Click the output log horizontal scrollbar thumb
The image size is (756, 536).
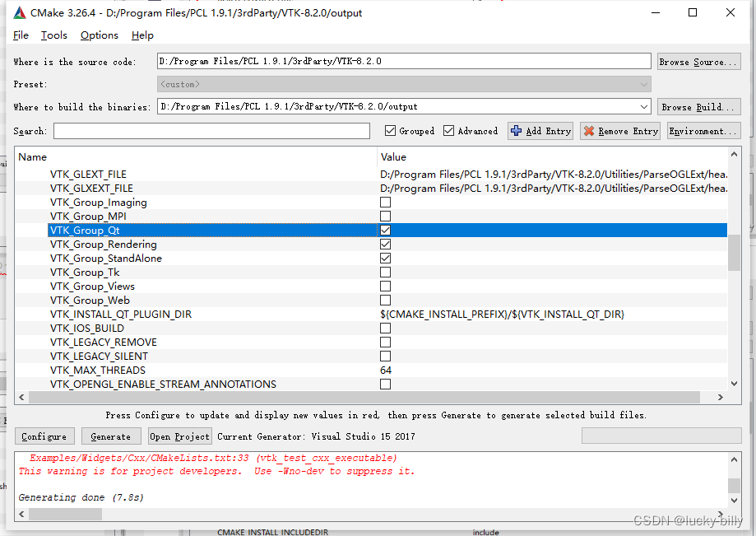pos(65,515)
